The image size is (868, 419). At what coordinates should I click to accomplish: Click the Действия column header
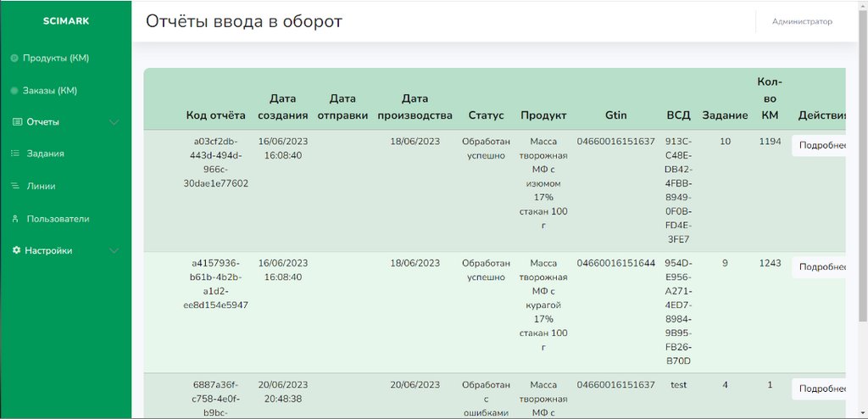point(822,115)
